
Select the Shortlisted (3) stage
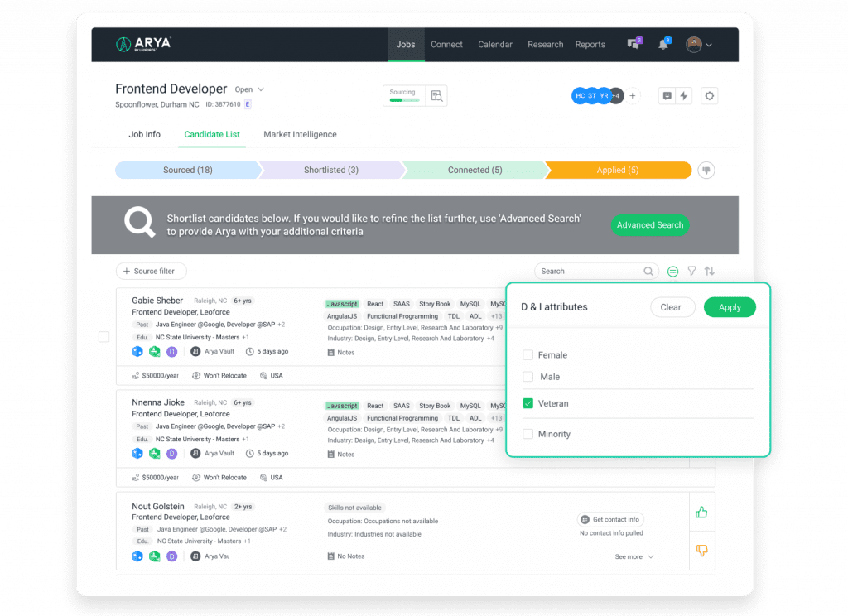(x=331, y=170)
